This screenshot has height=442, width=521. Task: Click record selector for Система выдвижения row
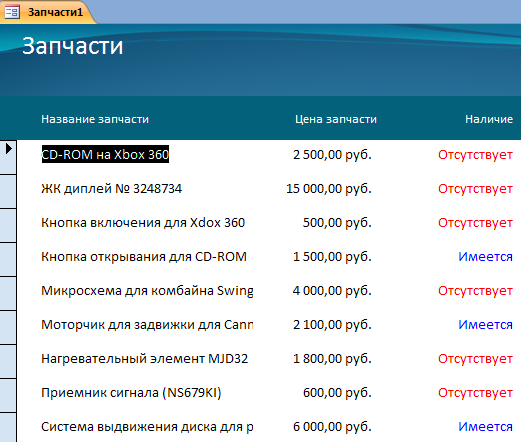coord(8,428)
